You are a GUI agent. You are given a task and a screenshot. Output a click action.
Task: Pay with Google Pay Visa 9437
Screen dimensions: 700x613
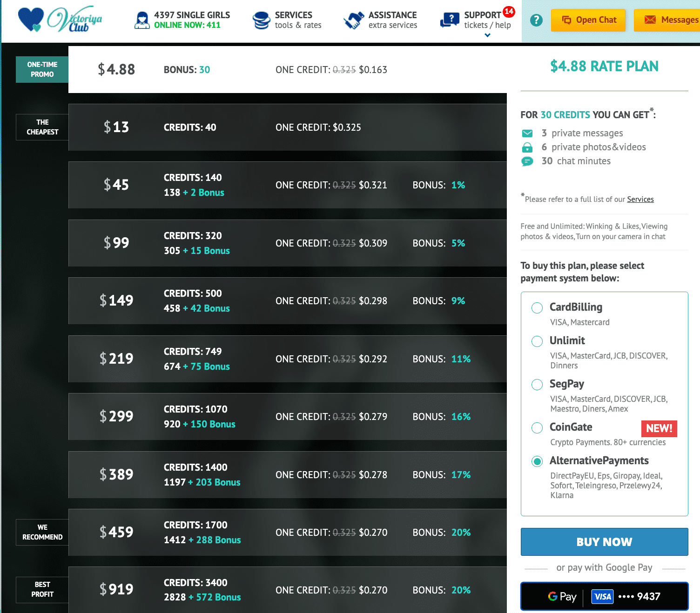pyautogui.click(x=604, y=596)
